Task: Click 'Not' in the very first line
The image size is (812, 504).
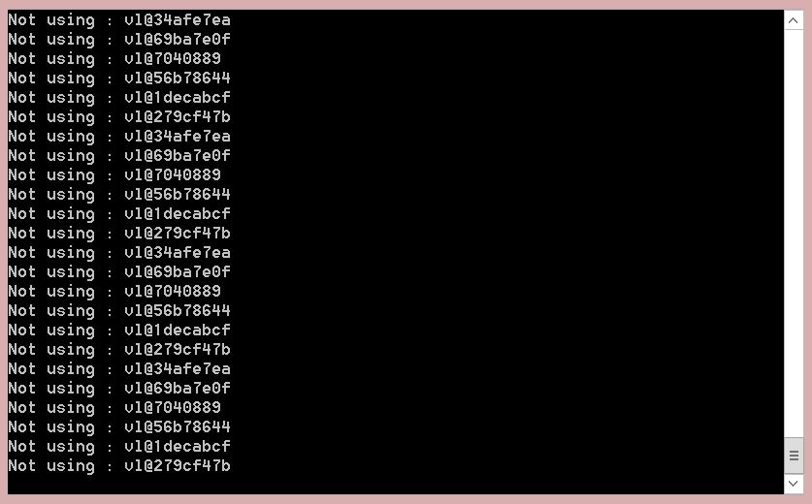Action: click(x=21, y=20)
